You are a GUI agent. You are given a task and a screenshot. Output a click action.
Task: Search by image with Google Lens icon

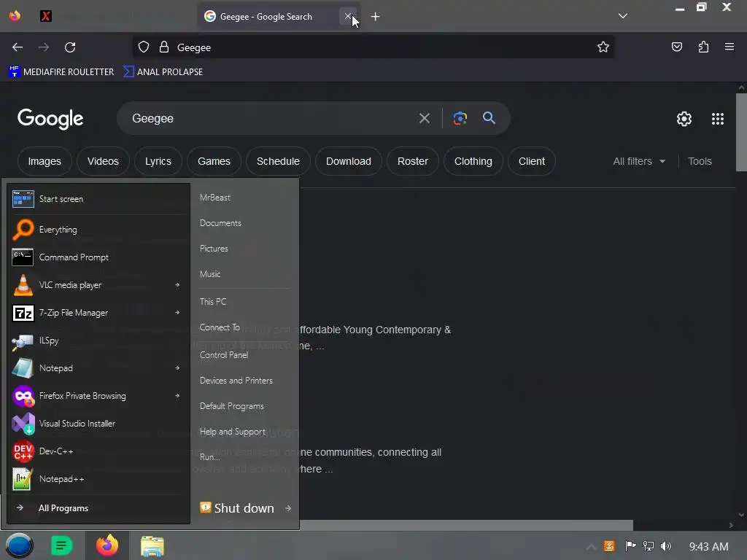460,118
